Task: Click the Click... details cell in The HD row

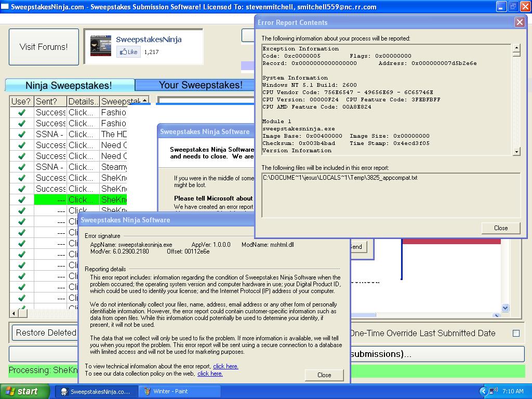Action: pyautogui.click(x=83, y=134)
